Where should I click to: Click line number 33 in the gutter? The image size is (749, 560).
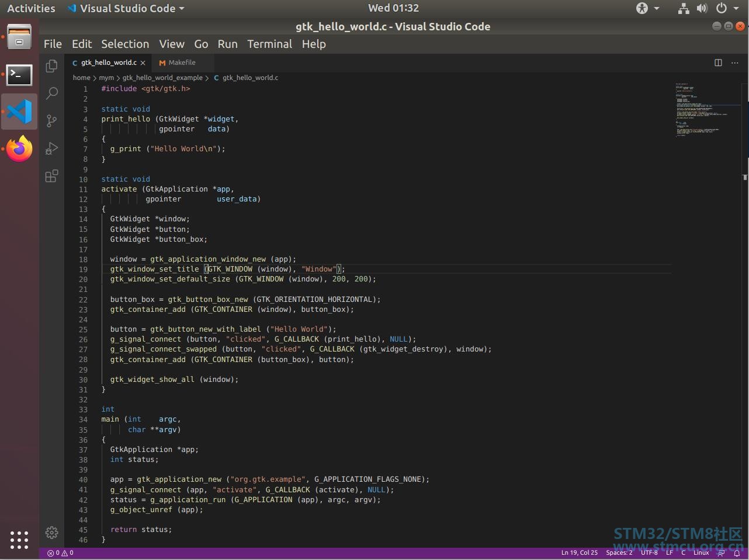click(x=84, y=409)
